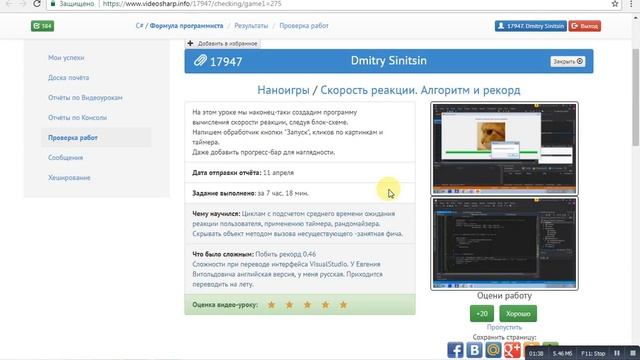Viewport: 640px width, 360px height.
Task: Reload the page with browser refresh icon
Action: click(37, 4)
